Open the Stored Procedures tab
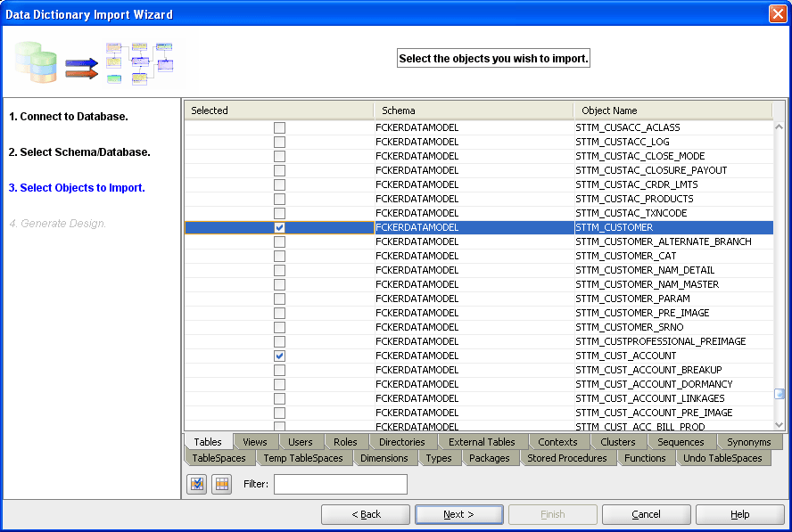 coord(566,458)
